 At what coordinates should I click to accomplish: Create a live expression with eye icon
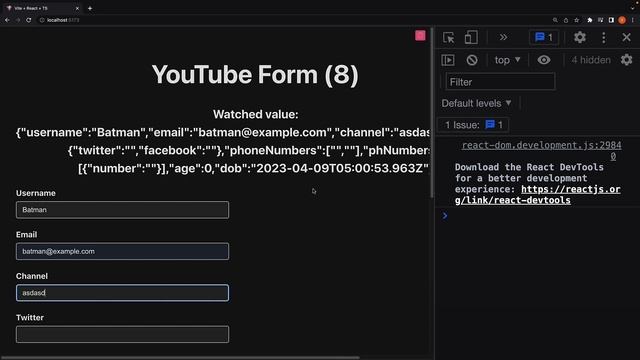click(x=544, y=60)
